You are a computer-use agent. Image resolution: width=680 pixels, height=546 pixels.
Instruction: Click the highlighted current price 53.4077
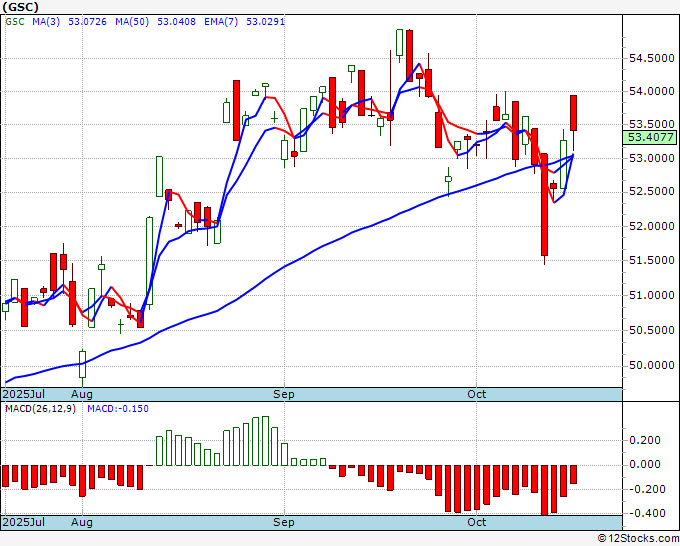[650, 138]
